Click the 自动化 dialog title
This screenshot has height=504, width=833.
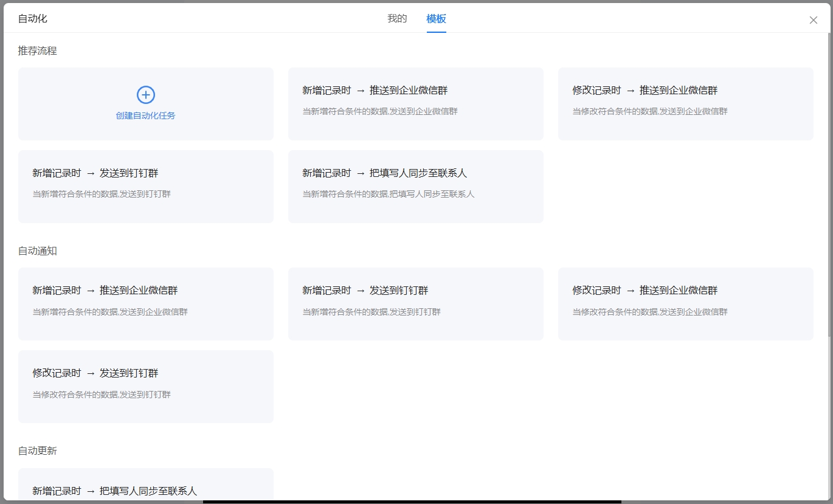[x=33, y=19]
